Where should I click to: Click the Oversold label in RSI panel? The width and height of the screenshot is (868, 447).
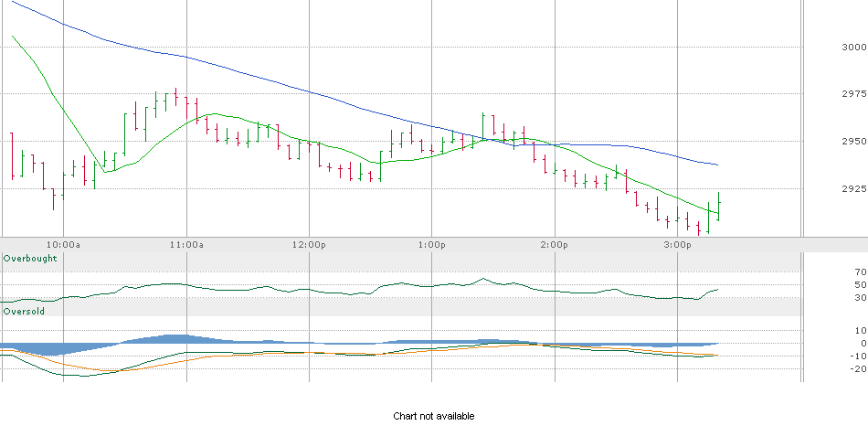24,312
